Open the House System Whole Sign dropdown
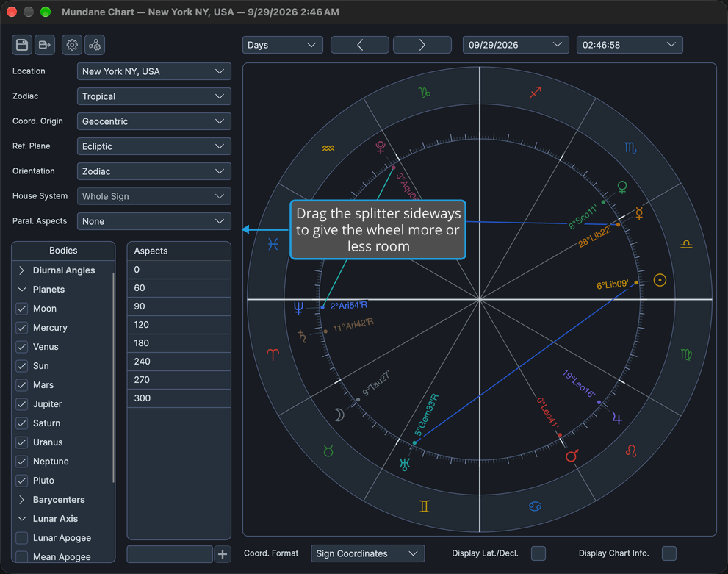Viewport: 728px width, 574px height. 154,196
